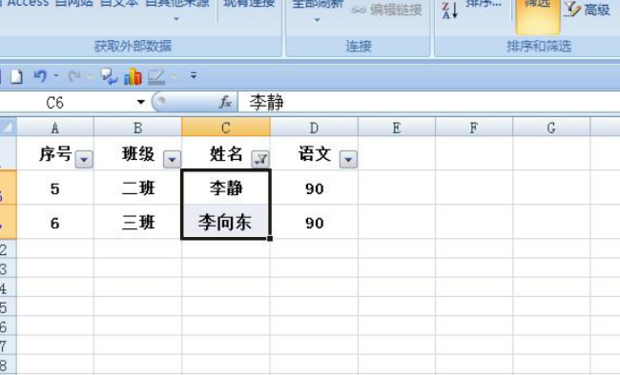Image resolution: width=620 pixels, height=375 pixels.
Task: Click the 获取外部数据 group label
Action: pyautogui.click(x=133, y=46)
